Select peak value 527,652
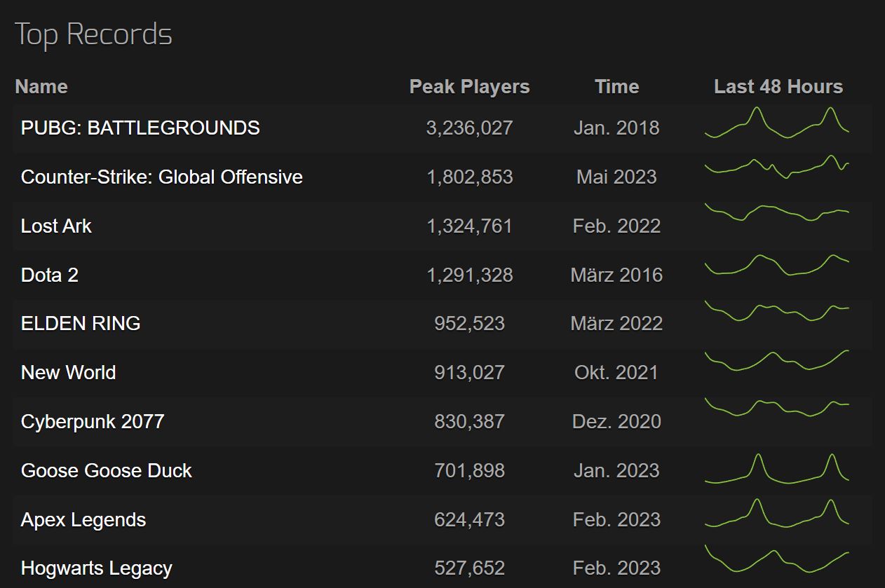885x588 pixels. [470, 568]
